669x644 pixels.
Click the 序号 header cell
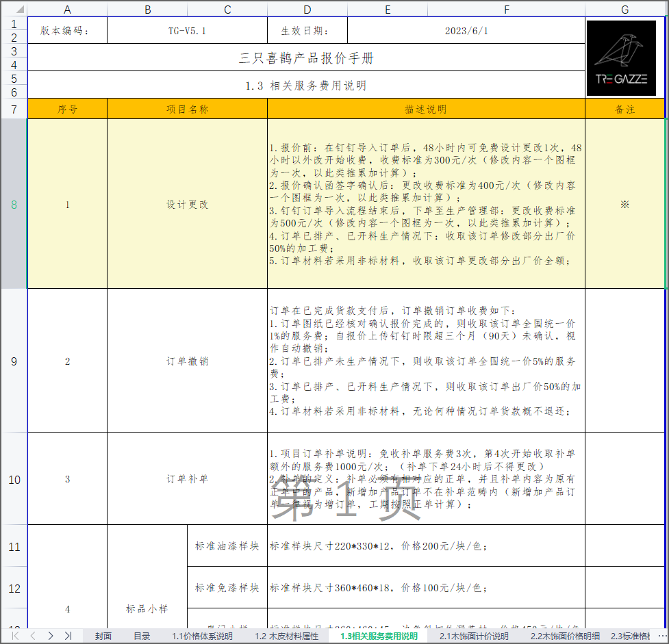click(67, 109)
